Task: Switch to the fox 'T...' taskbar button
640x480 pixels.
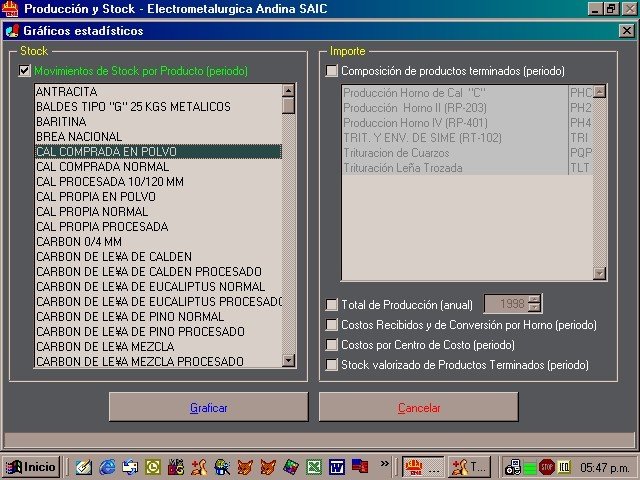Action: coord(469,467)
